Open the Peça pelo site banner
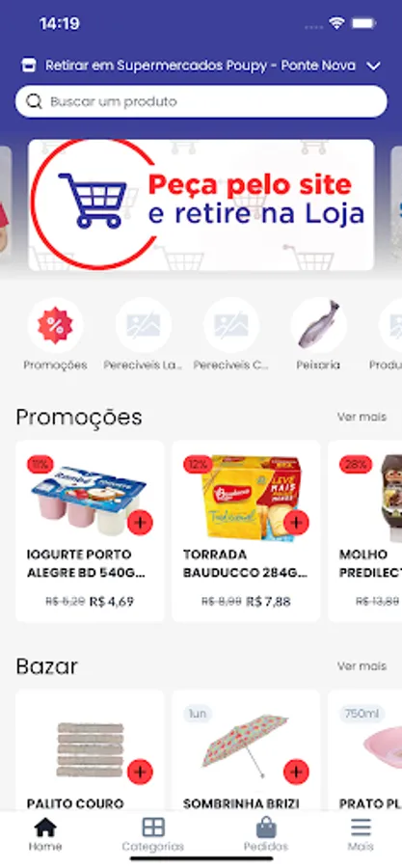This screenshot has height=868, width=402. coord(201,204)
